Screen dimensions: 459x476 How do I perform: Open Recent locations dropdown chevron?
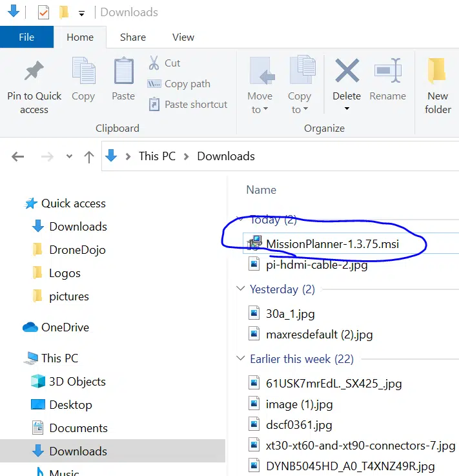coord(69,157)
